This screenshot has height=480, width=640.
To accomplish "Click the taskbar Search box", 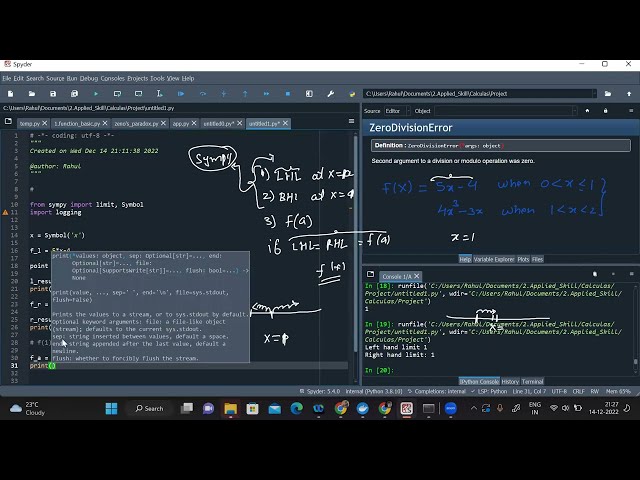I will coord(149,408).
